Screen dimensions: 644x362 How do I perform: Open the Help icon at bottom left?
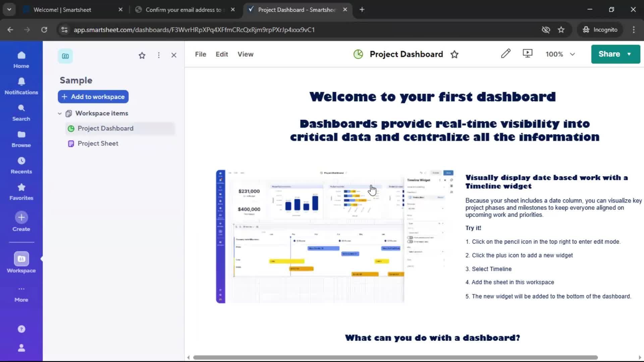21,329
